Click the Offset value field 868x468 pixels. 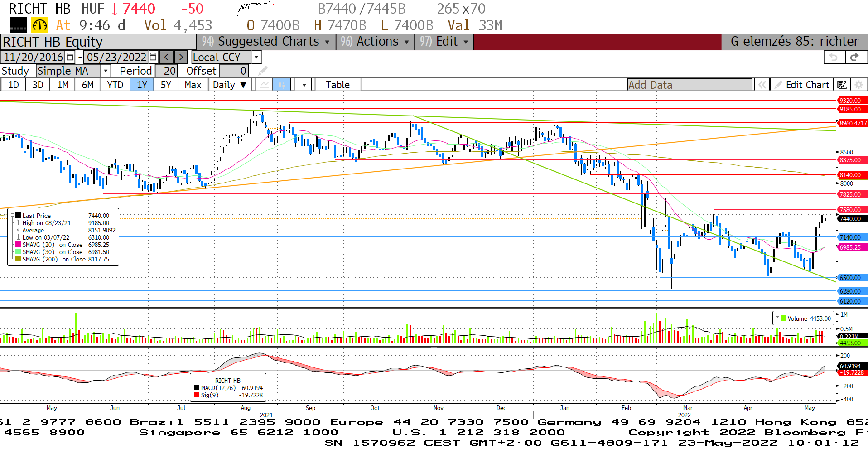tap(234, 71)
